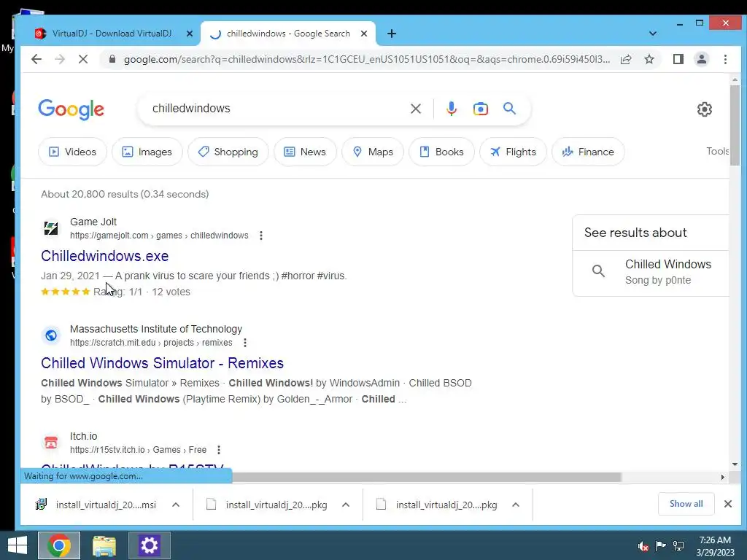747x560 pixels.
Task: Open File Explorer in the taskbar
Action: click(104, 545)
